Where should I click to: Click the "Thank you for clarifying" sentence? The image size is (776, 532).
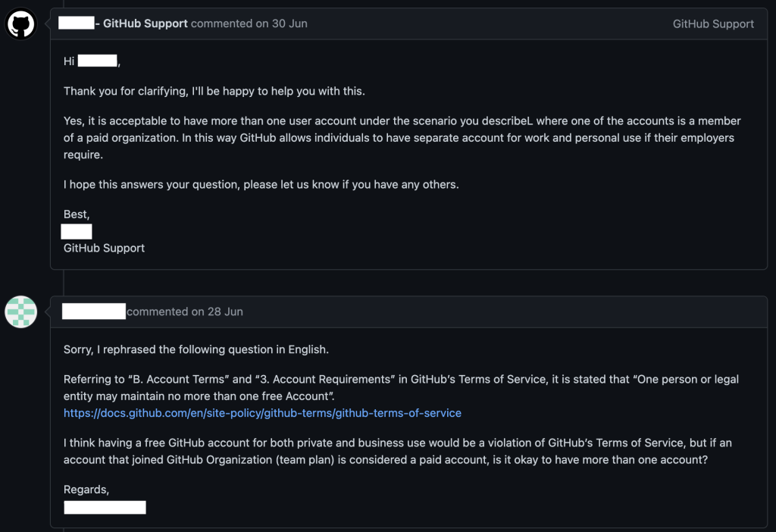click(x=214, y=91)
